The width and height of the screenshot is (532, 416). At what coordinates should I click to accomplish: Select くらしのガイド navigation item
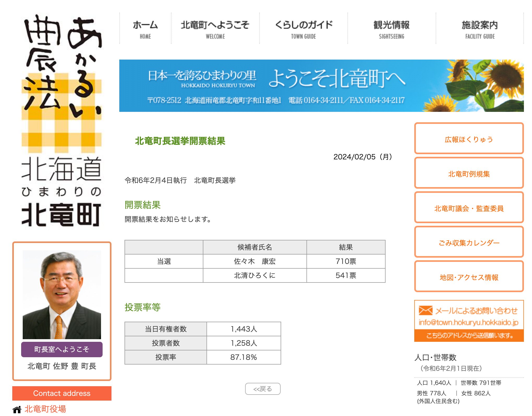[304, 29]
